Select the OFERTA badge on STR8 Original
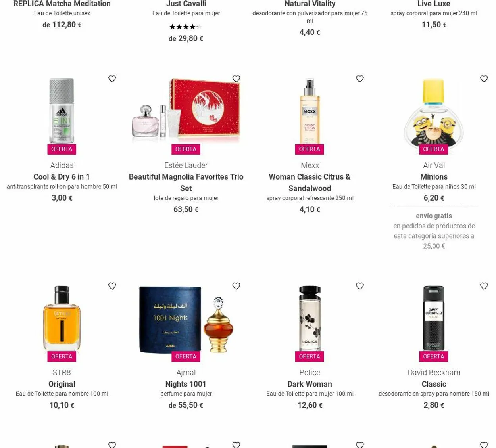496x448 pixels. [62, 356]
